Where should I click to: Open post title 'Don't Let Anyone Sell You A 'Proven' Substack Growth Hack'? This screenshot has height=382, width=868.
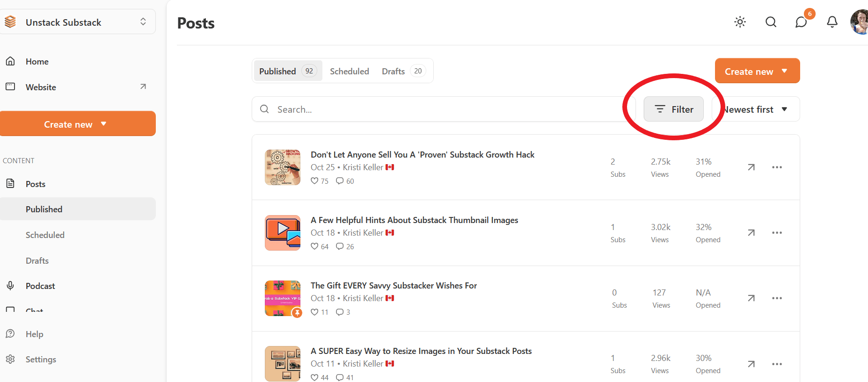pyautogui.click(x=423, y=154)
